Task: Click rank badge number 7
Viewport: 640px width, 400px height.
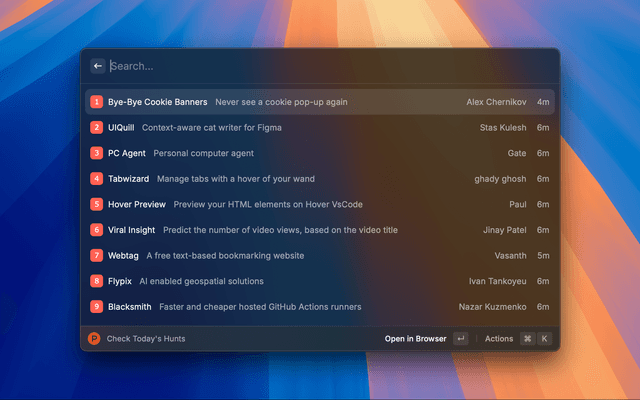Action: 96,256
